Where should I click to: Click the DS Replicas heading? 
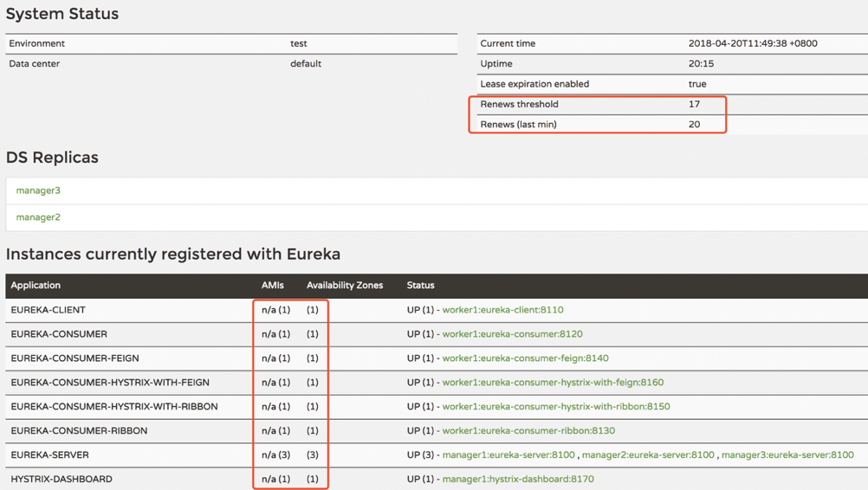pos(52,158)
